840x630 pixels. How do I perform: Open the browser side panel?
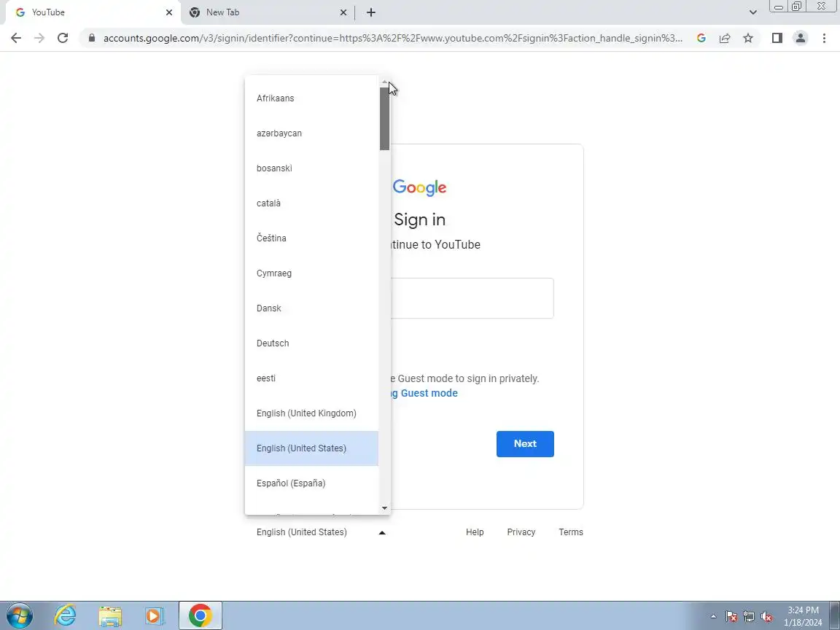pos(777,38)
